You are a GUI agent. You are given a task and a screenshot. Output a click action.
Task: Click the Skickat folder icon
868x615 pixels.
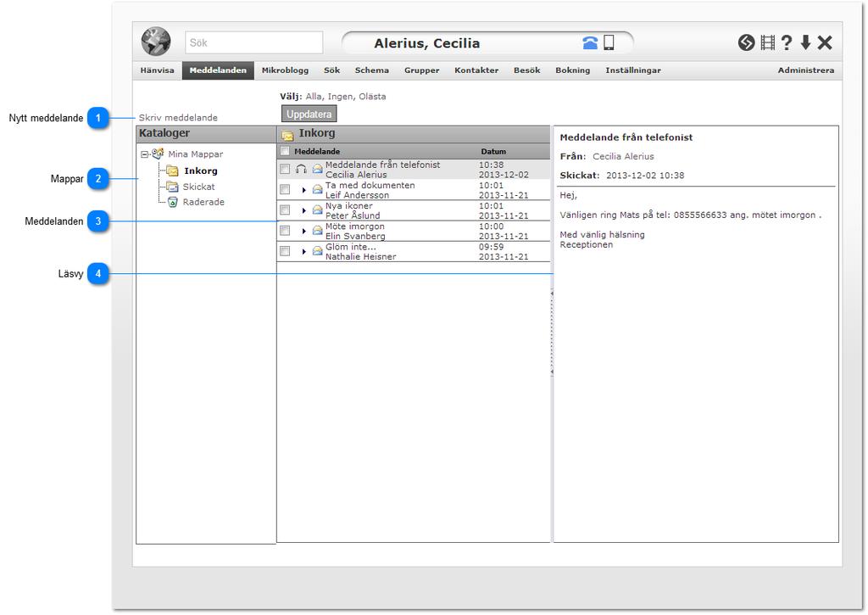[173, 186]
